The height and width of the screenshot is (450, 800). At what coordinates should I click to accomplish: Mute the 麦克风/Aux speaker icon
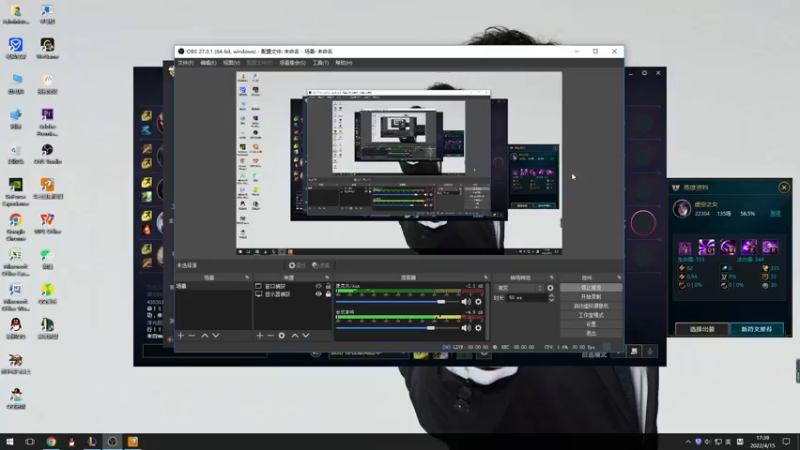click(x=466, y=302)
